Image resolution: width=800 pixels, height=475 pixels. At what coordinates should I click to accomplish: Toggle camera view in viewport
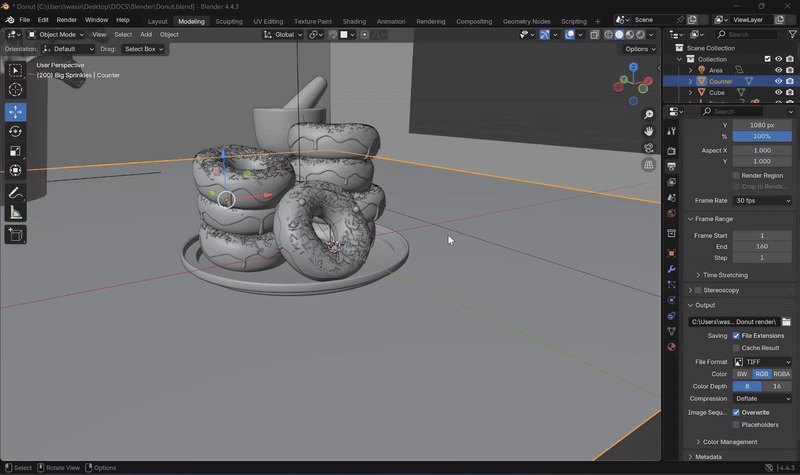point(648,148)
